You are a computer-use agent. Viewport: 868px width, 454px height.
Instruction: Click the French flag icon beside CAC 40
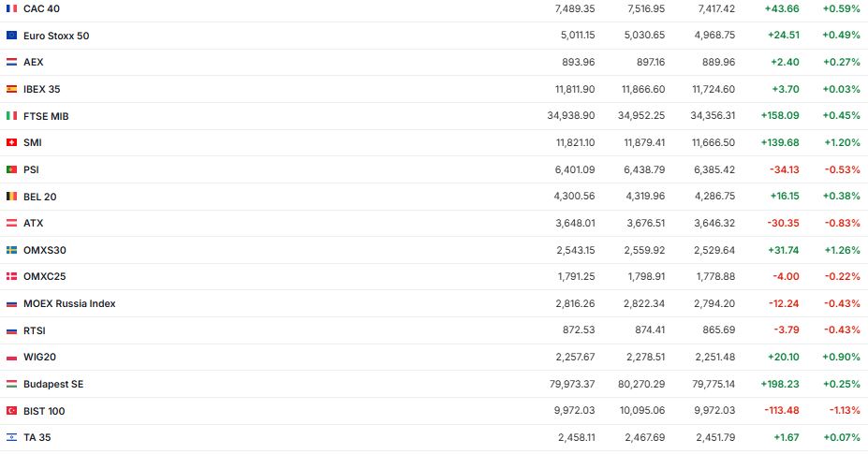pyautogui.click(x=11, y=8)
